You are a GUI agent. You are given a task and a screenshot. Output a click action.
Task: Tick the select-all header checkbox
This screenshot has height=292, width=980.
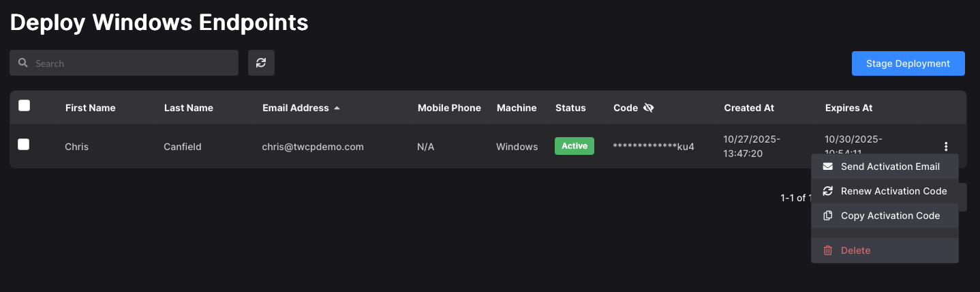pyautogui.click(x=25, y=105)
